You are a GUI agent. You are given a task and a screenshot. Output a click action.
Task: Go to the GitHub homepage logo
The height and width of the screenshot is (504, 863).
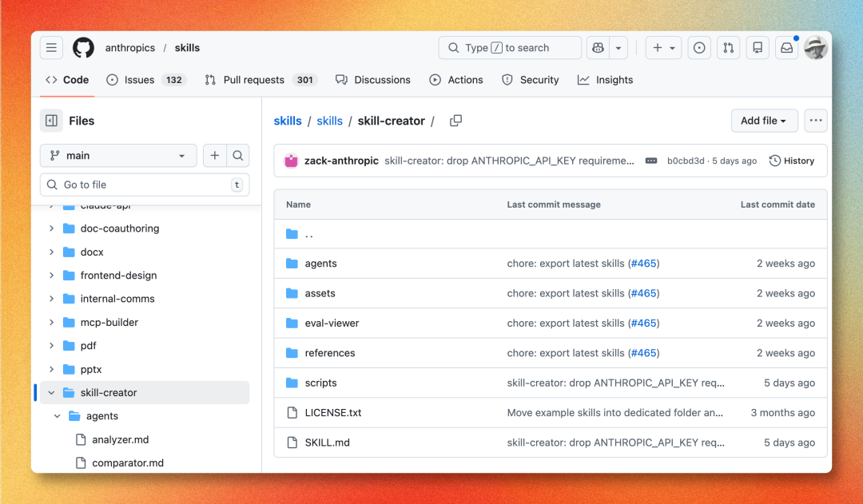coord(84,48)
